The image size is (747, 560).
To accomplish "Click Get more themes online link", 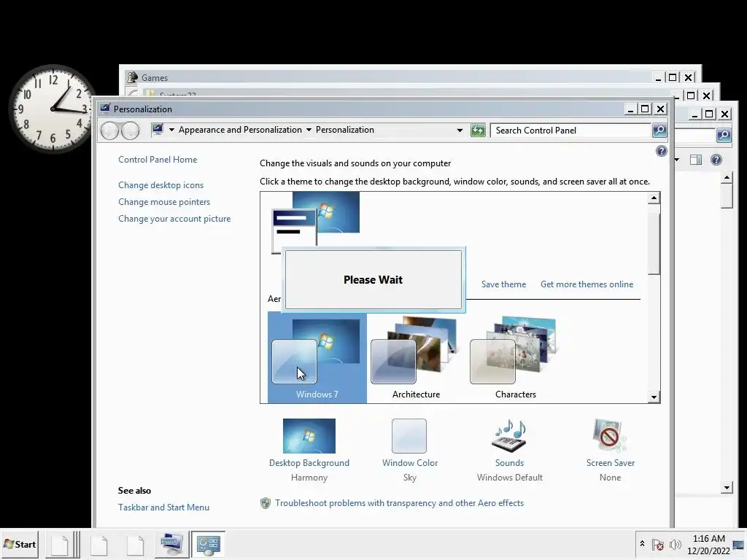I will coord(587,284).
